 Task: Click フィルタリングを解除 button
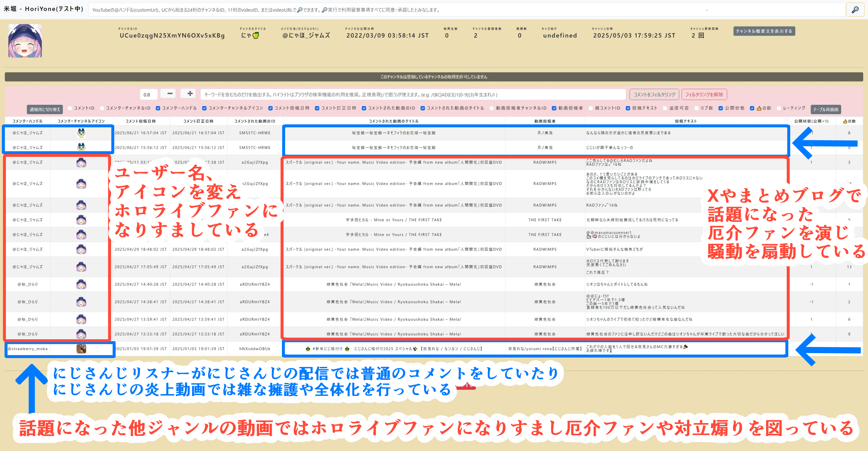[704, 95]
